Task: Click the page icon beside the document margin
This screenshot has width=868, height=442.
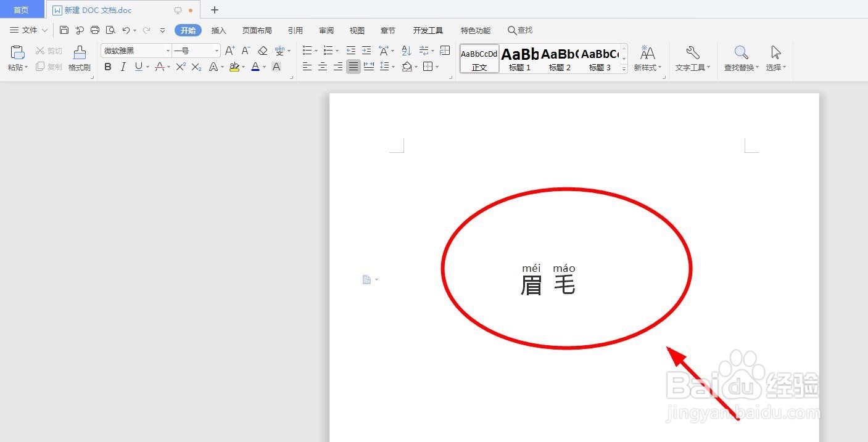Action: 366,280
